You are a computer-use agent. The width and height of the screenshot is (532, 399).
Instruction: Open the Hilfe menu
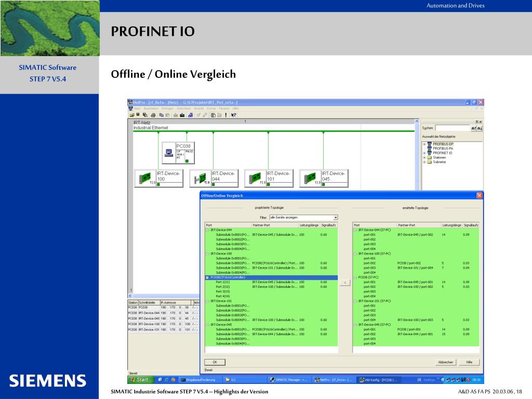(x=235, y=109)
